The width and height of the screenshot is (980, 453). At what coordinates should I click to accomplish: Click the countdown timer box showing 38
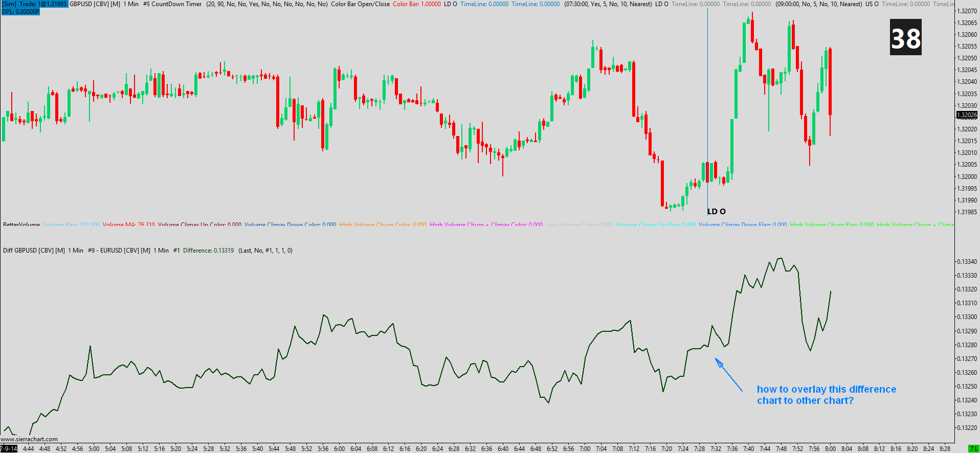pyautogui.click(x=906, y=37)
